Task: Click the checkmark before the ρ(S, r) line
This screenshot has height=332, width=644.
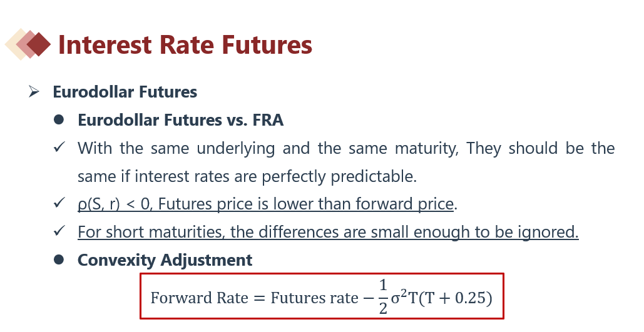Action: (59, 203)
